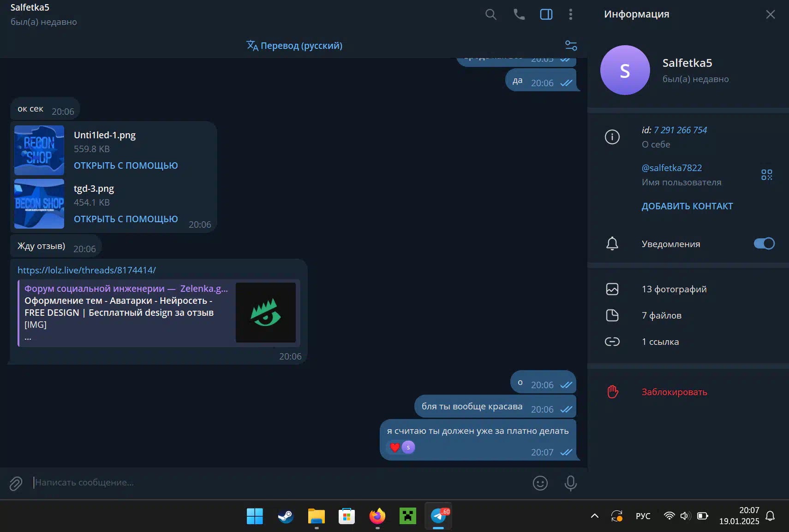
Task: Click ДОБАВИТЬ КОНТАКТ button
Action: coord(687,206)
